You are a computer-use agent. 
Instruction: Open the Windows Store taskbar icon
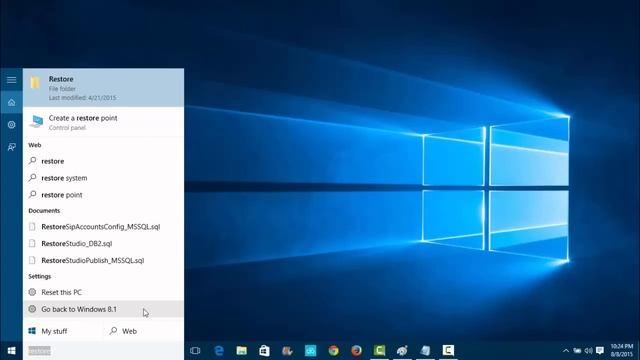pos(264,351)
